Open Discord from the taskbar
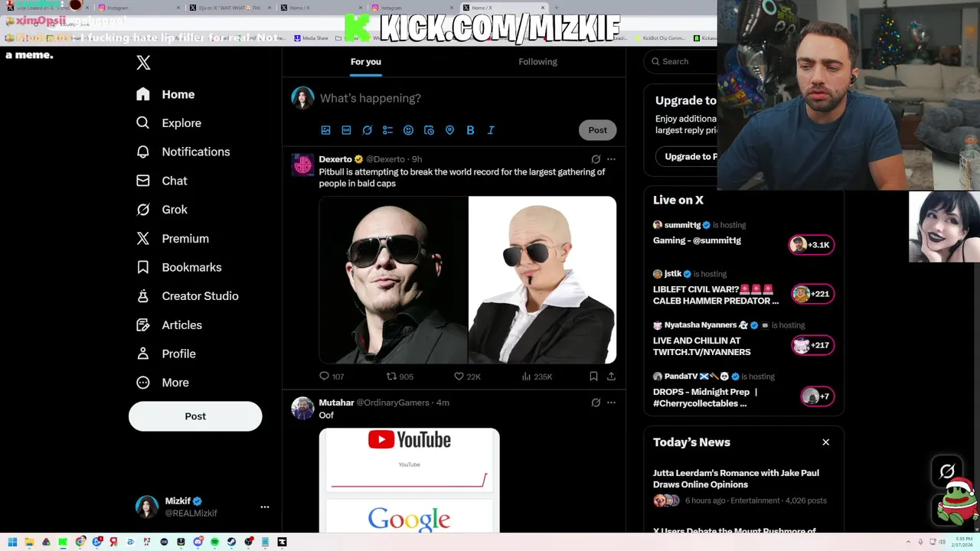Viewport: 980px width, 551px height. coord(198,542)
